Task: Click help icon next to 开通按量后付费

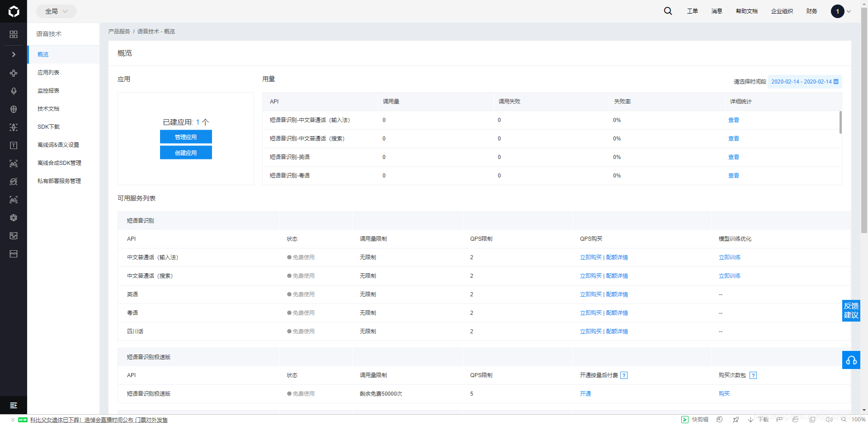Action: pos(624,375)
